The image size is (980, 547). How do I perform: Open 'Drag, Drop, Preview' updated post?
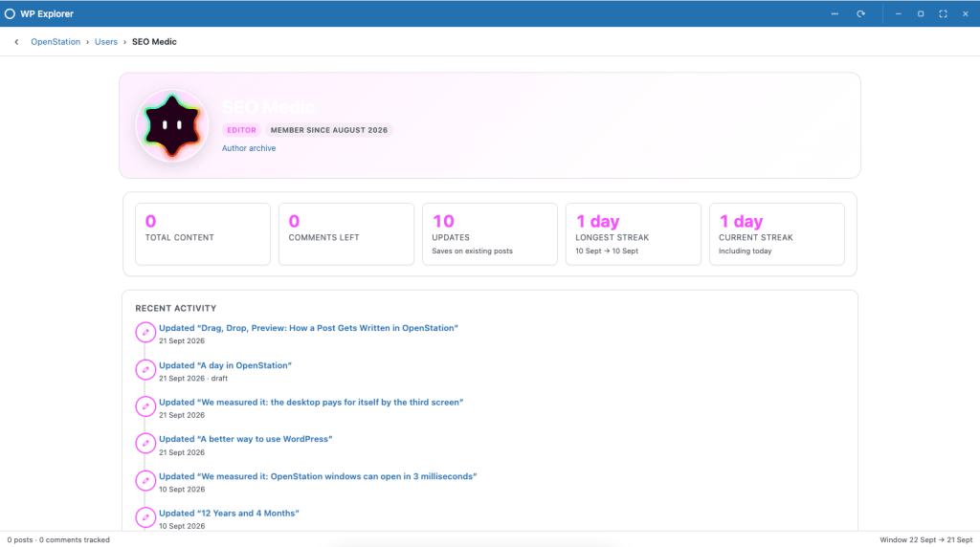(x=308, y=328)
